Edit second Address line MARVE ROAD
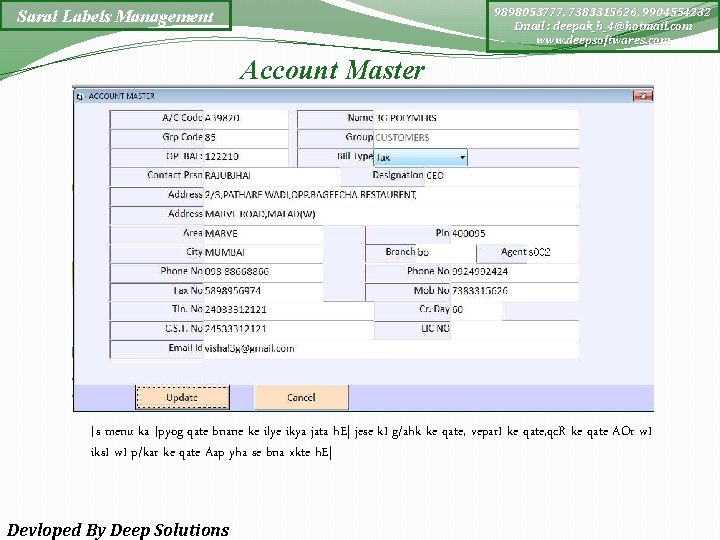Screen dimensions: 720x540 tap(391, 214)
